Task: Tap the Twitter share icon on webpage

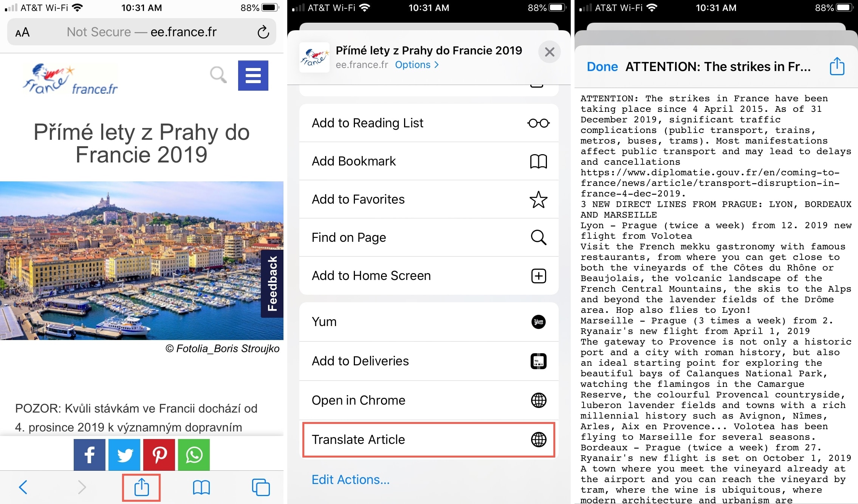Action: [125, 454]
